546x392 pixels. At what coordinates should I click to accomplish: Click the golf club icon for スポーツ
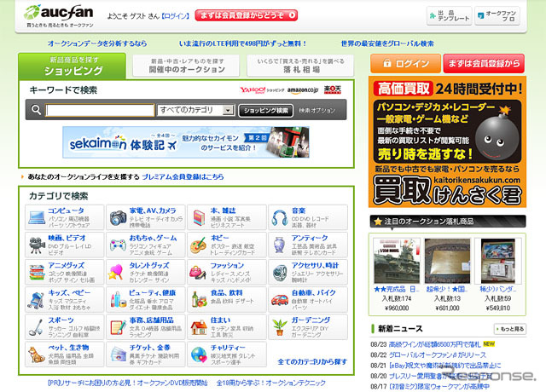tap(36, 327)
